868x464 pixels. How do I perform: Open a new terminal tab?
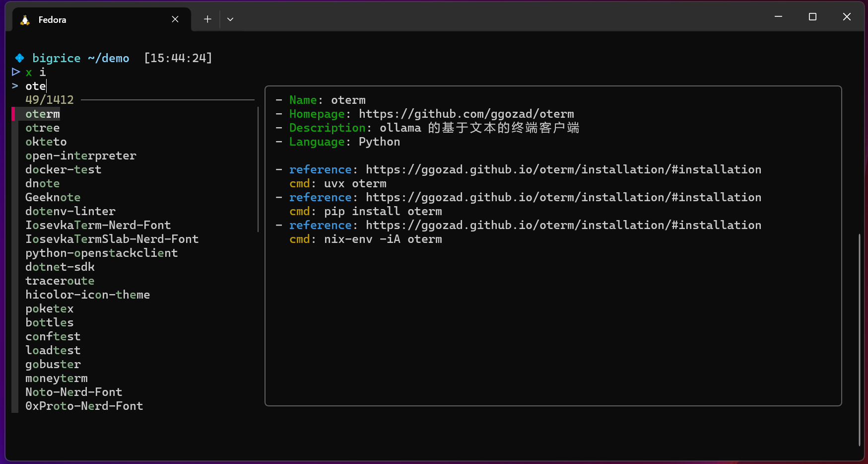click(x=207, y=19)
